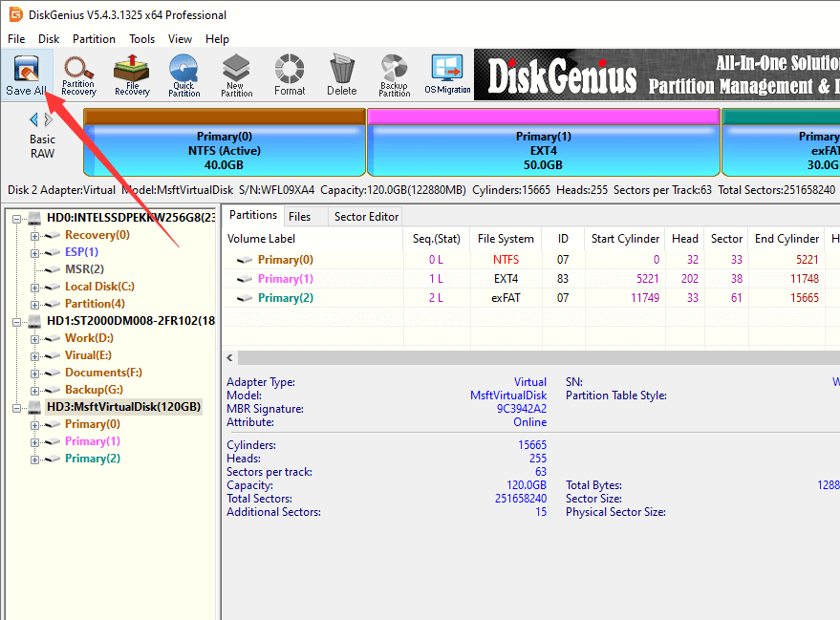Viewport: 840px width, 620px height.
Task: Go to previous disk with left arrow
Action: tap(34, 119)
